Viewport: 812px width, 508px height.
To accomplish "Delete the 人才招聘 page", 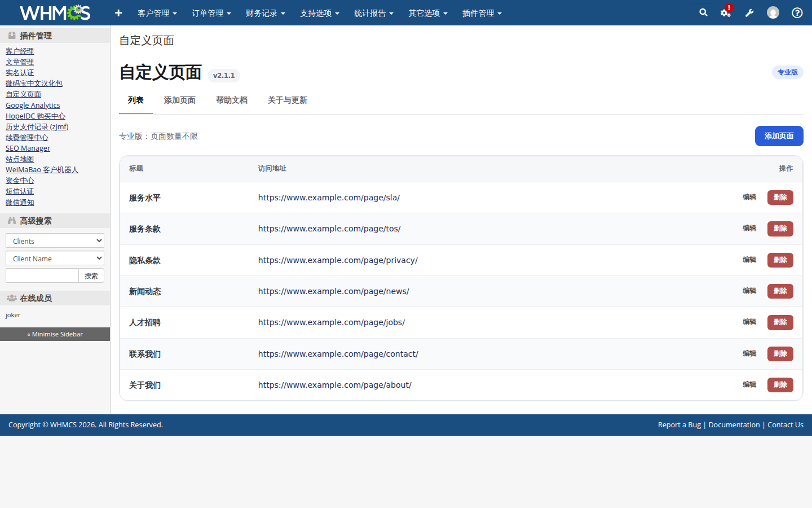I will point(780,322).
